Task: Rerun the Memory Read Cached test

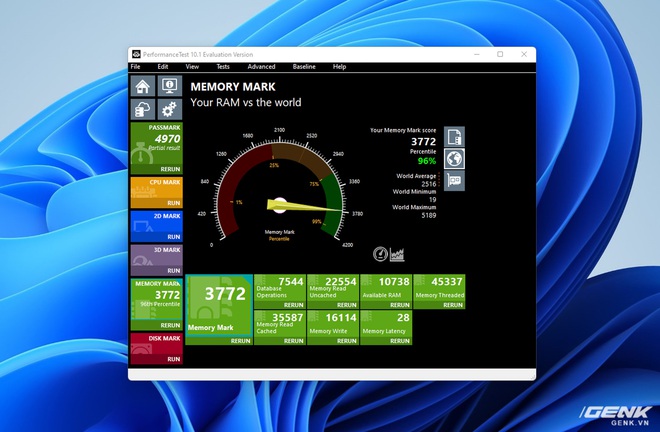Action: click(x=293, y=341)
